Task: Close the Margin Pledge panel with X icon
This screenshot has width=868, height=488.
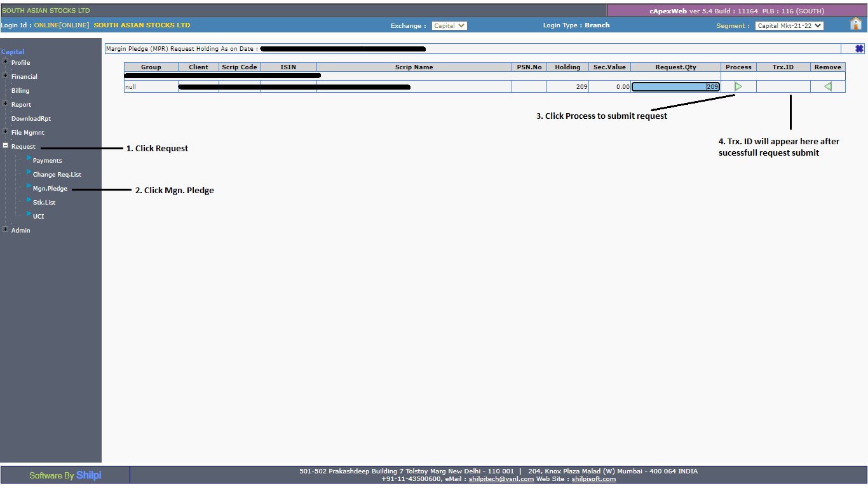Action: 859,48
